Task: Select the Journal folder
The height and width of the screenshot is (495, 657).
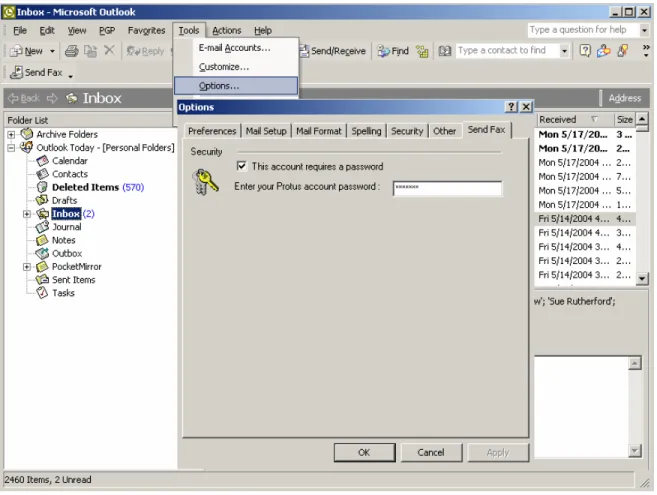Action: tap(67, 227)
